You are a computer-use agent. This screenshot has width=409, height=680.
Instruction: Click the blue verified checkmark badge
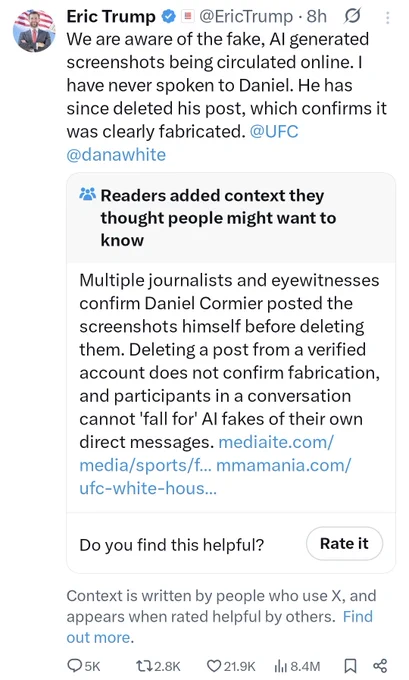(168, 17)
